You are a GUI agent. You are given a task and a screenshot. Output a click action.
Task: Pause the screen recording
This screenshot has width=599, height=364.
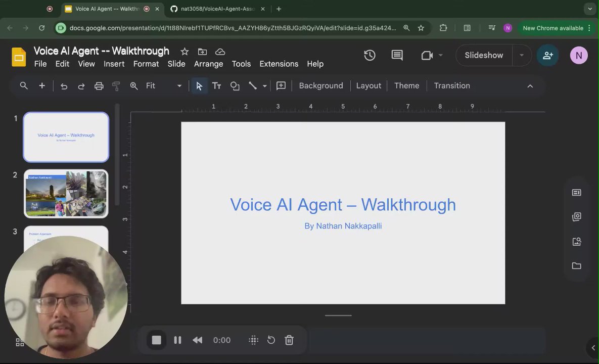coord(177,340)
